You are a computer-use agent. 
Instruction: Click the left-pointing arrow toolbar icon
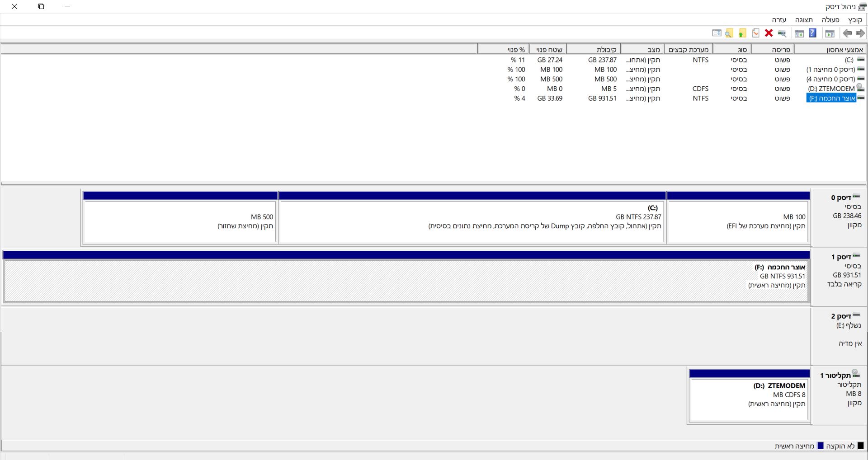(847, 33)
